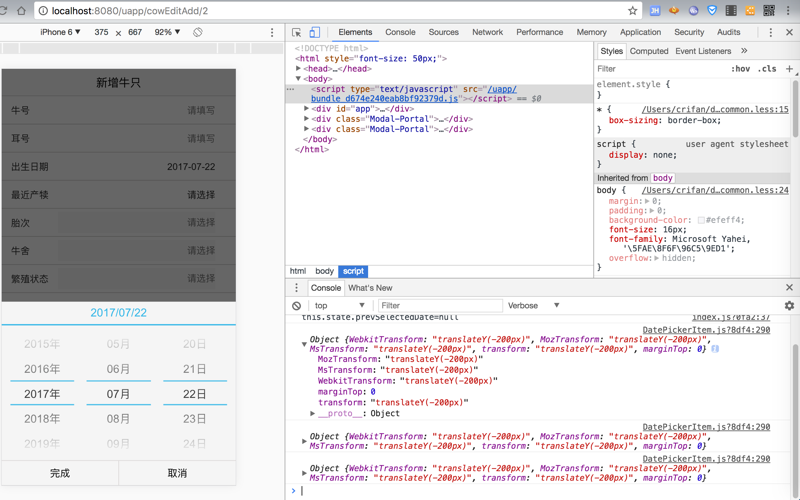The width and height of the screenshot is (800, 500).
Task: Show more Styles pane tabs
Action: (744, 51)
